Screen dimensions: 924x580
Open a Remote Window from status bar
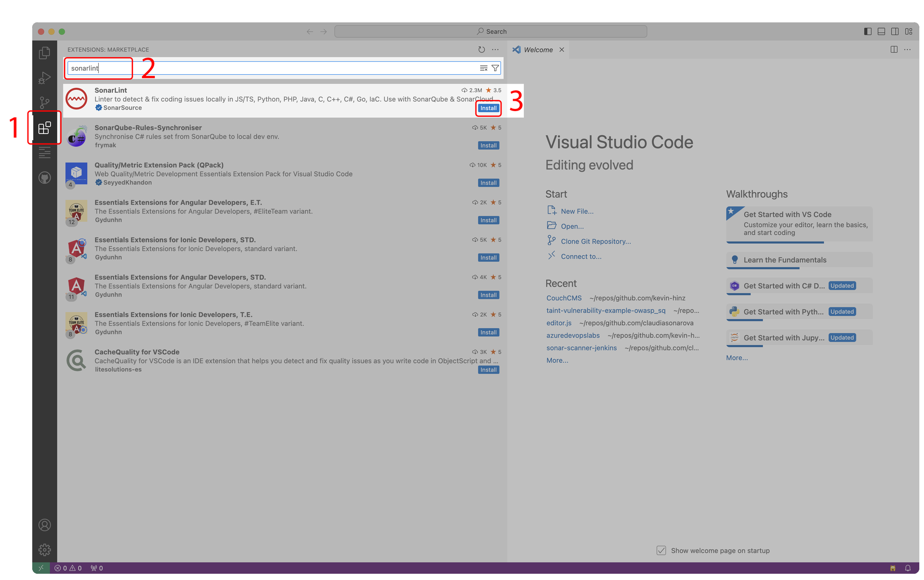tap(41, 568)
